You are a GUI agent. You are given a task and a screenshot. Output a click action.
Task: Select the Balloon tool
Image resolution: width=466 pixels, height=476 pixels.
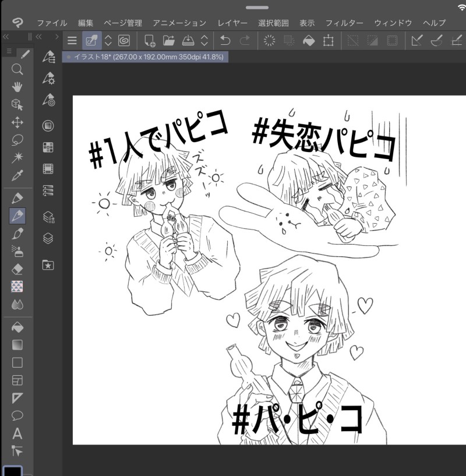17,415
